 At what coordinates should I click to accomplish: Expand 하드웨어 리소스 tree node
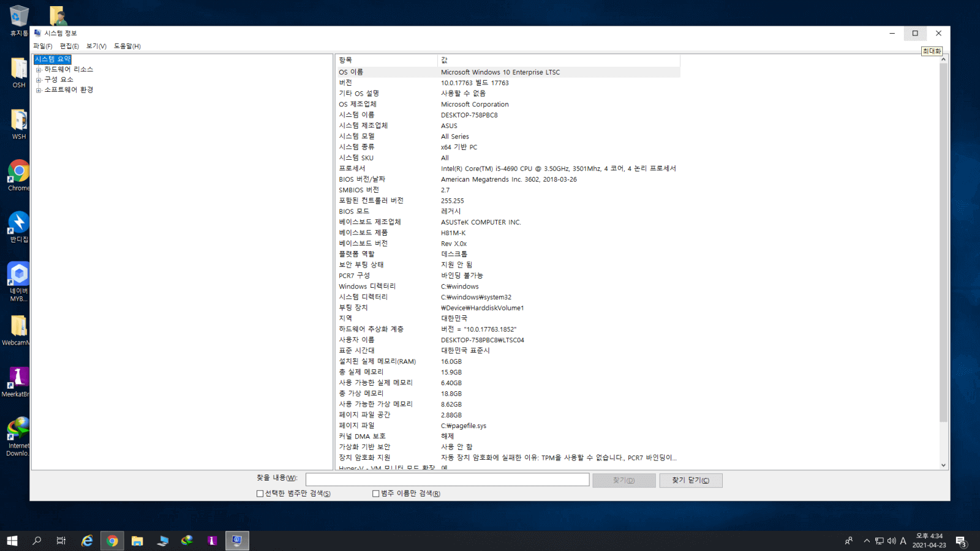tap(39, 70)
